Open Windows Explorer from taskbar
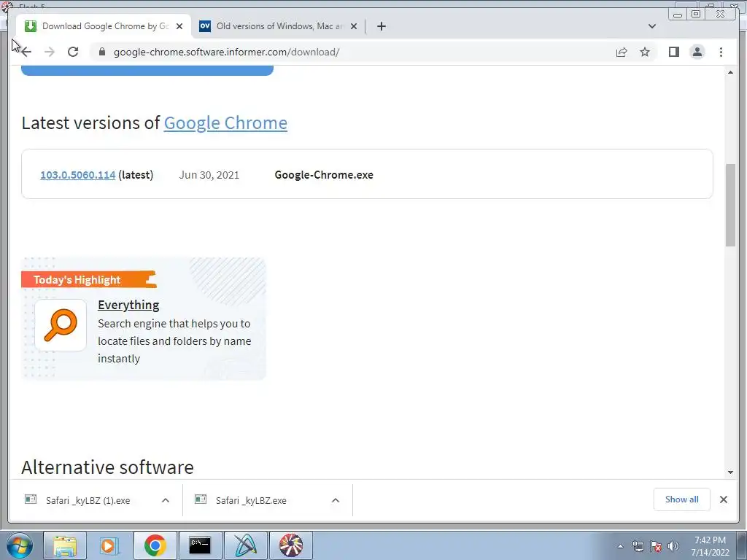This screenshot has height=560, width=747. click(65, 545)
